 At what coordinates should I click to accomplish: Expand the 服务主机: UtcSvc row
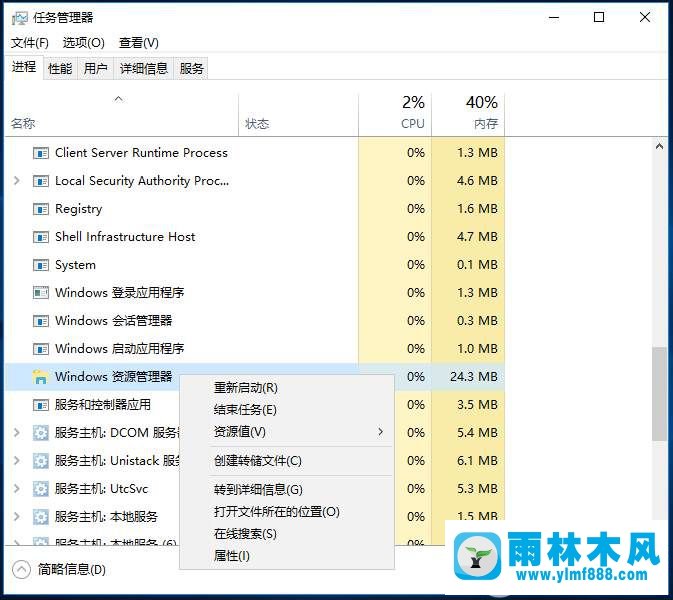[17, 488]
